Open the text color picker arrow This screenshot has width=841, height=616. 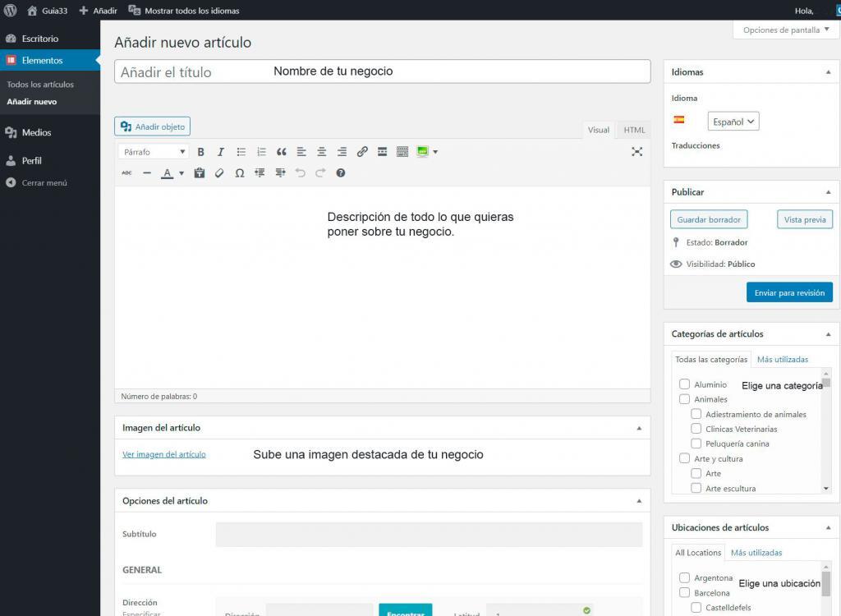click(182, 173)
